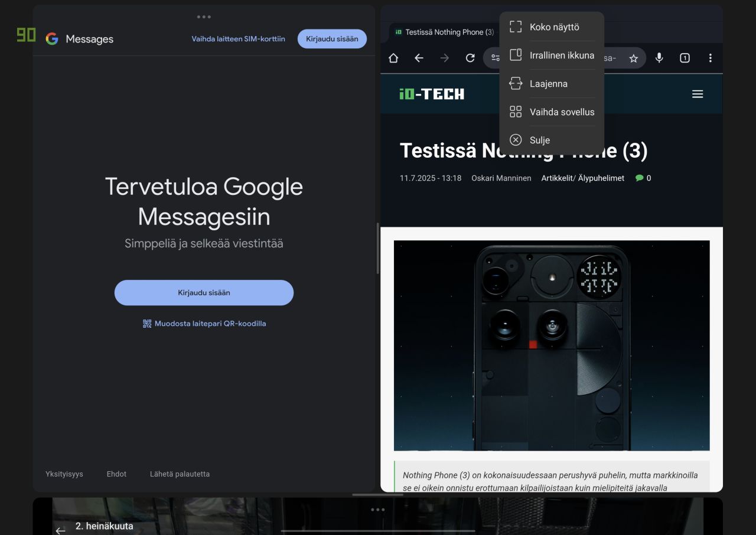Bookmark page with star icon

point(634,58)
